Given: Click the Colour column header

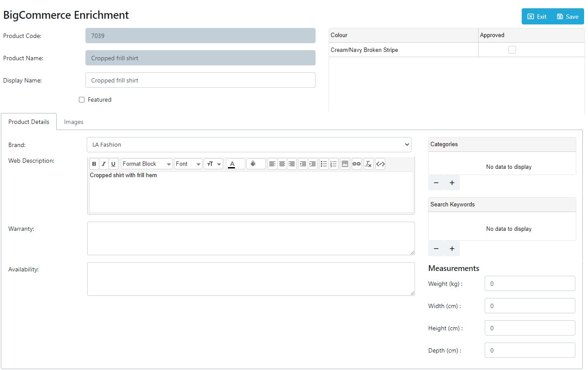Looking at the screenshot, I should (x=404, y=35).
